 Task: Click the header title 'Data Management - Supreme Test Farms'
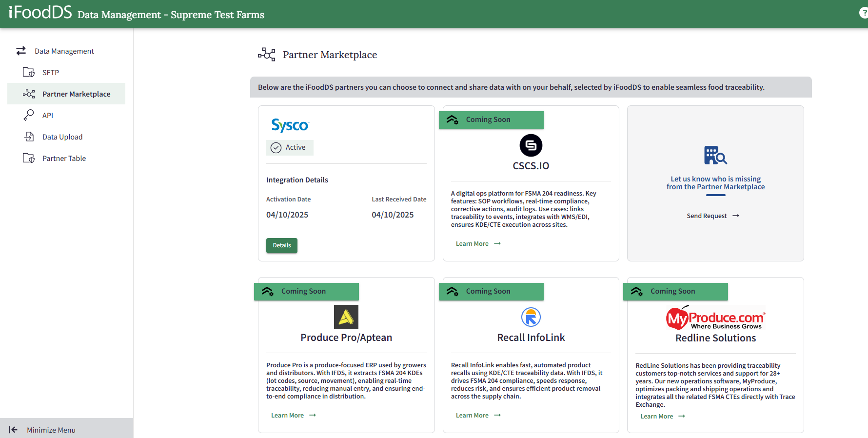coord(171,15)
